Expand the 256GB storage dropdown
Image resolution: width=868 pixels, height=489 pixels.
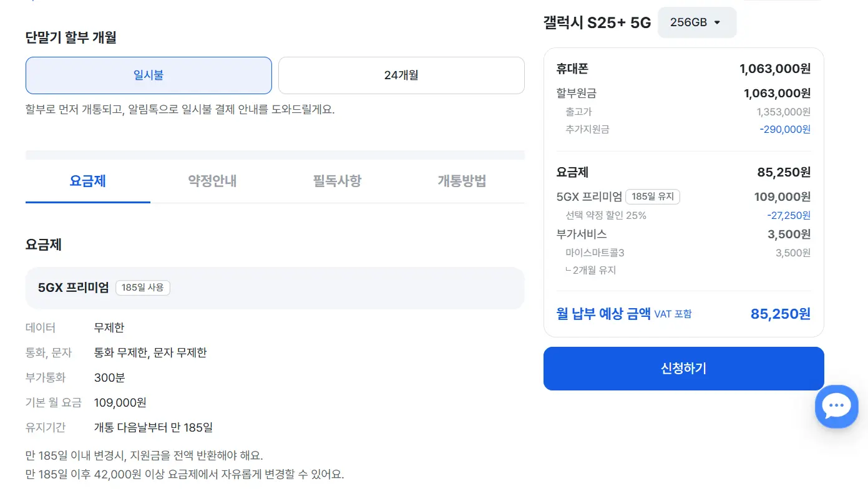point(696,22)
